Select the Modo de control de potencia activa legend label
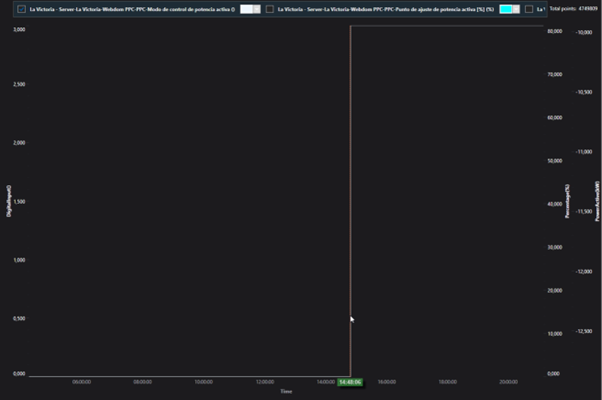Viewport: 602px width, 400px height. [x=133, y=9]
